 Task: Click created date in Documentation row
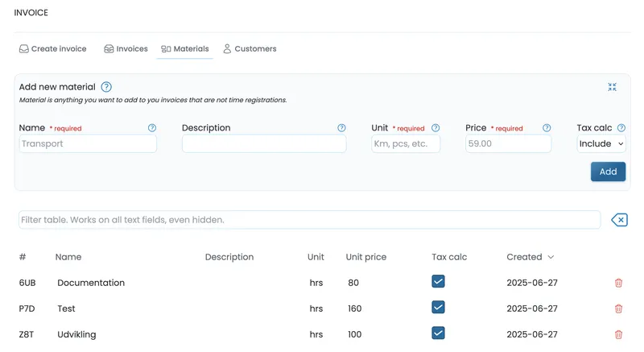coord(532,283)
